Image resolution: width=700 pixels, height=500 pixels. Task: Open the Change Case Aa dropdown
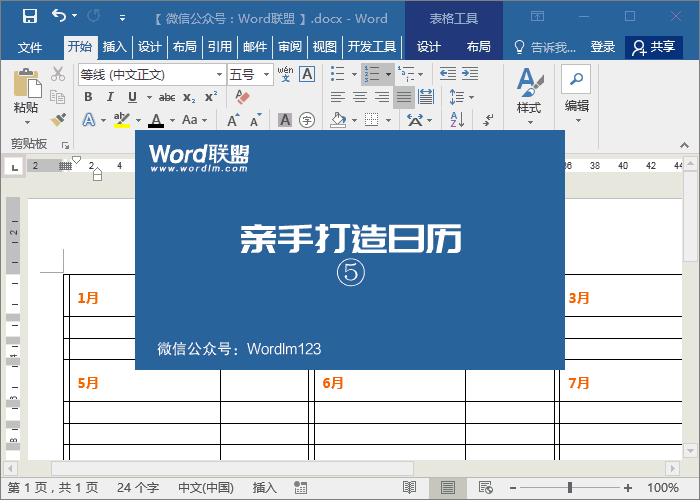tap(195, 120)
